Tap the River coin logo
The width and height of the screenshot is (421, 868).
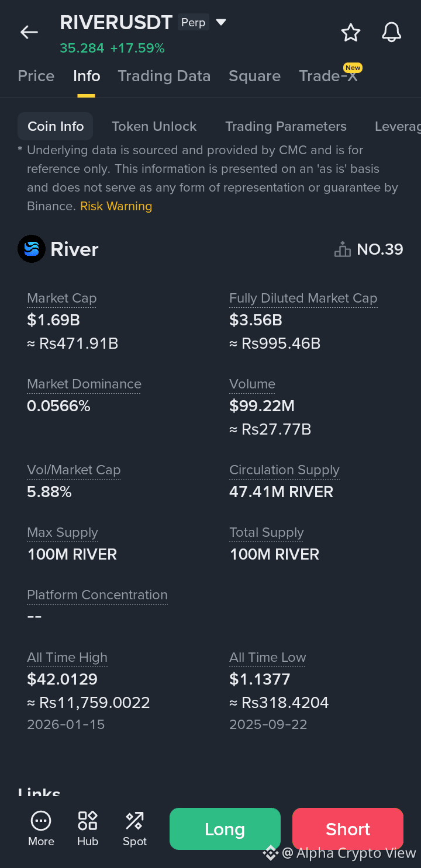[32, 249]
